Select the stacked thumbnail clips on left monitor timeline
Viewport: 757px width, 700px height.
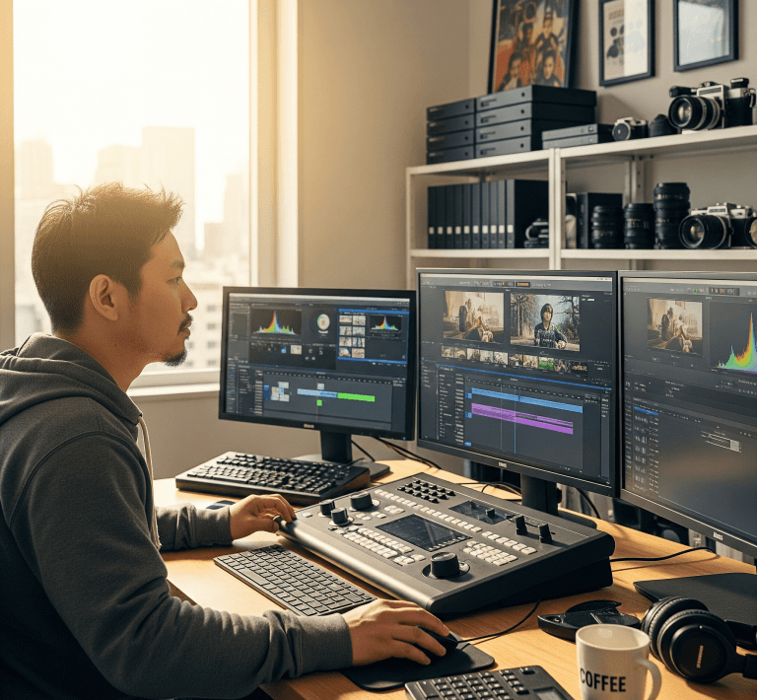pos(280,391)
